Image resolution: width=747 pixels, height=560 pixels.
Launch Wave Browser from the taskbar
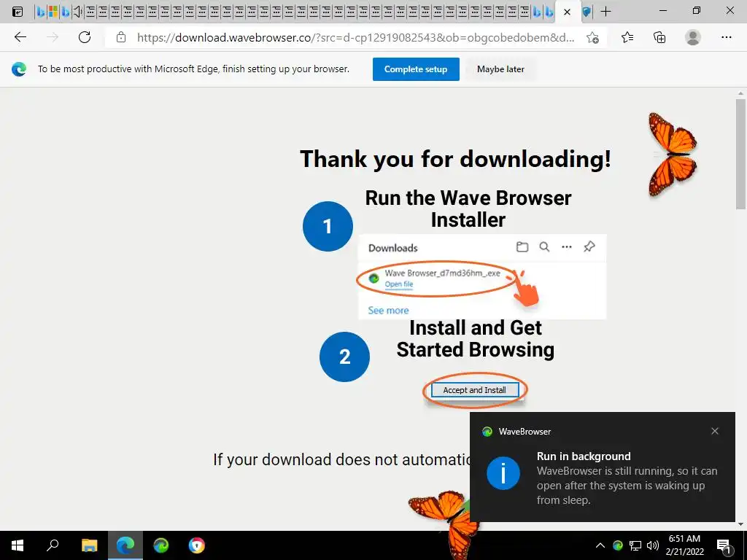point(161,545)
